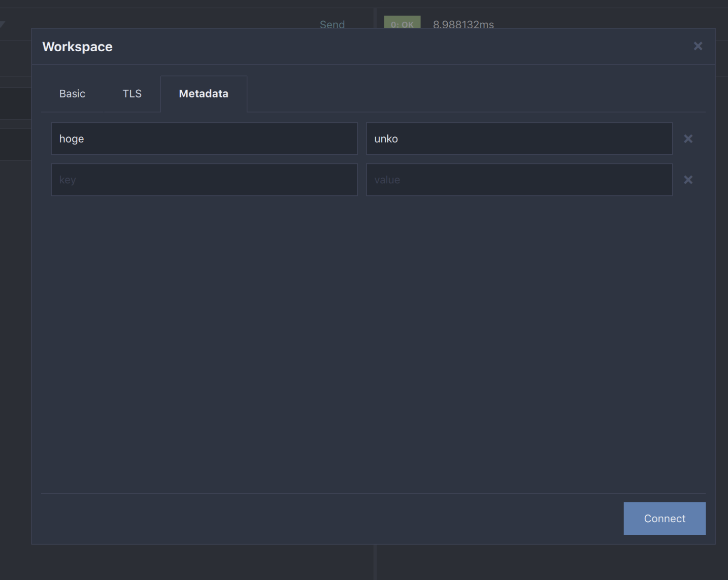728x580 pixels.
Task: Select the Metadata tab
Action: pos(204,94)
